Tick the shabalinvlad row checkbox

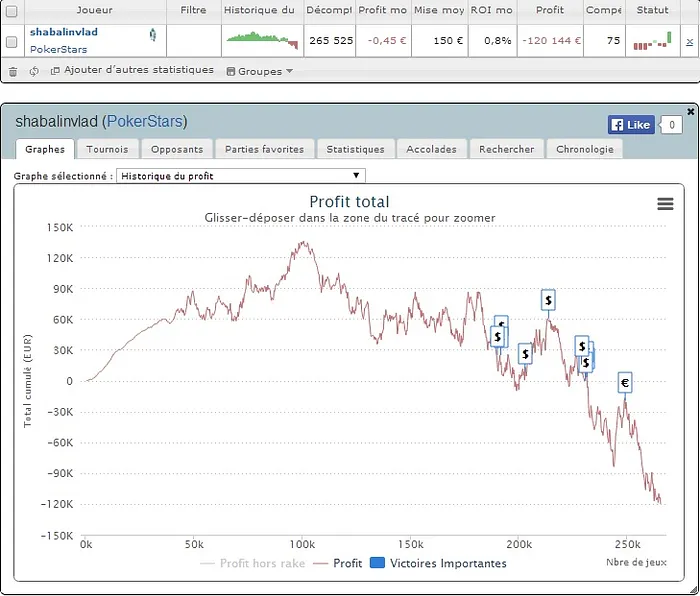[12, 41]
